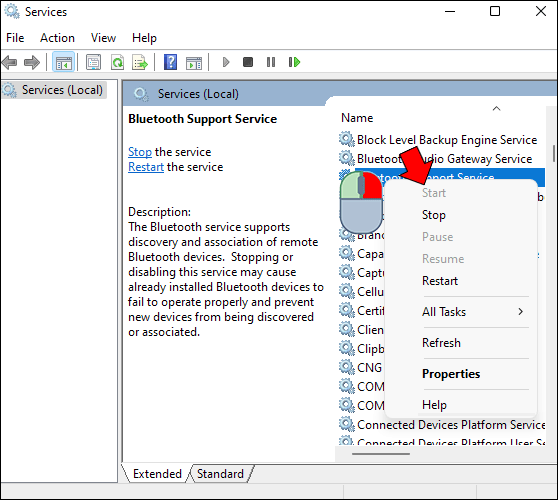
Task: Switch to the Extended tab
Action: [x=157, y=474]
